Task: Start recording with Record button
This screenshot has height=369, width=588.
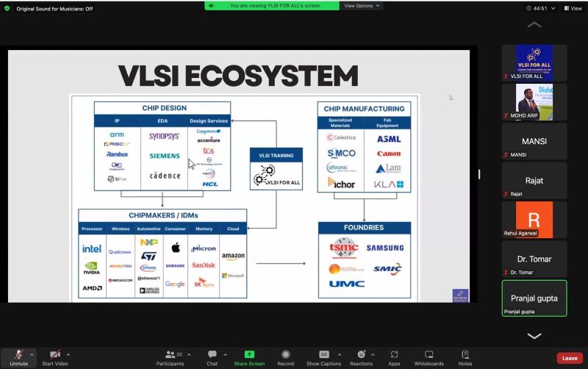Action: point(286,358)
